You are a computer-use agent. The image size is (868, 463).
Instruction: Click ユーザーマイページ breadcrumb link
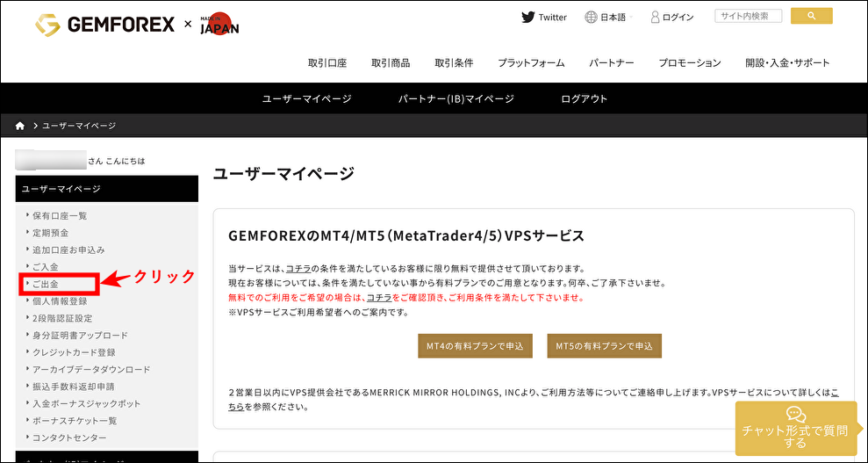click(x=79, y=126)
